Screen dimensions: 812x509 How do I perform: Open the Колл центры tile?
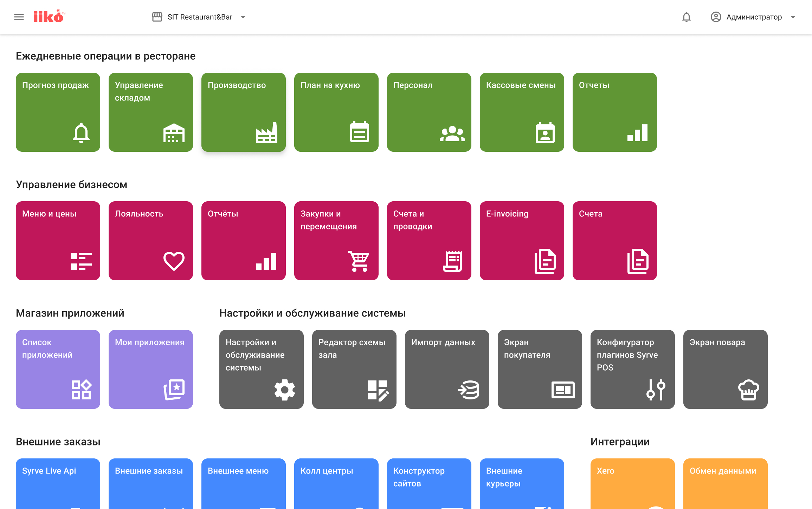coord(336,483)
